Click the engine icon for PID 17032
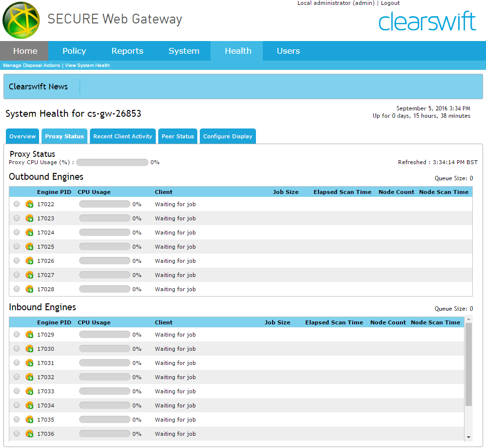Image resolution: width=486 pixels, height=448 pixels. click(29, 377)
